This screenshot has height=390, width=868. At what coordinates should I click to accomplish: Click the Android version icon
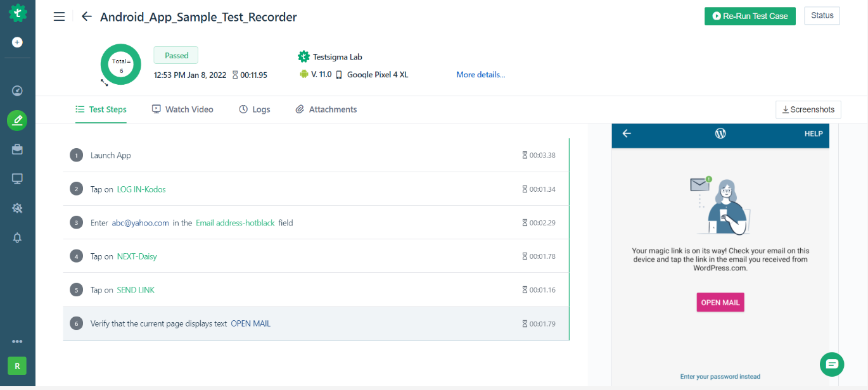pyautogui.click(x=304, y=75)
